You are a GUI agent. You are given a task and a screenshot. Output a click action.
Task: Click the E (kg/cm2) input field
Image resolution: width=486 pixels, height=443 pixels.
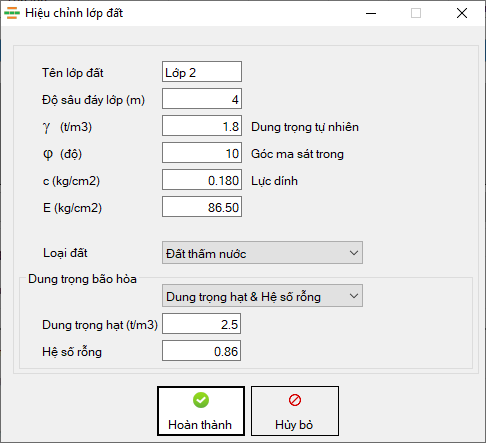[202, 206]
